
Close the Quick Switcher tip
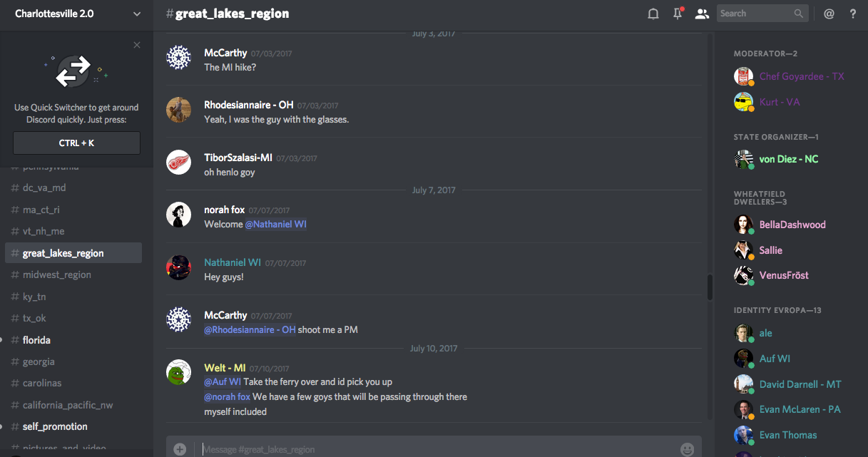tap(137, 45)
